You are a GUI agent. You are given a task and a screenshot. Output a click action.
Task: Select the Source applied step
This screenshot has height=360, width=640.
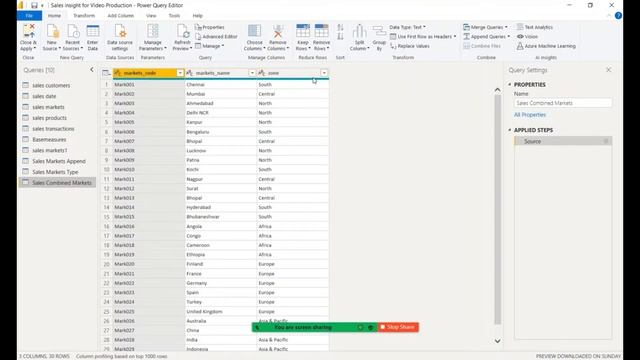(563, 141)
